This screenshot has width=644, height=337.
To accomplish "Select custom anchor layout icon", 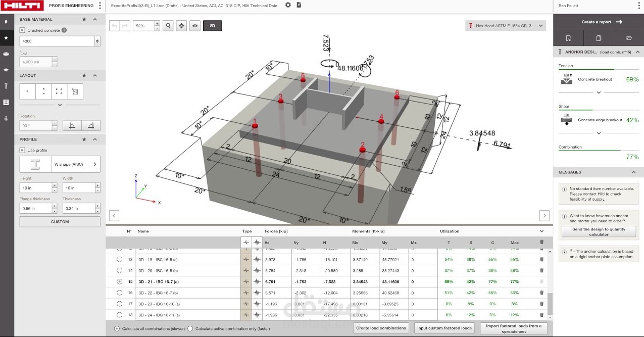I will point(75,91).
